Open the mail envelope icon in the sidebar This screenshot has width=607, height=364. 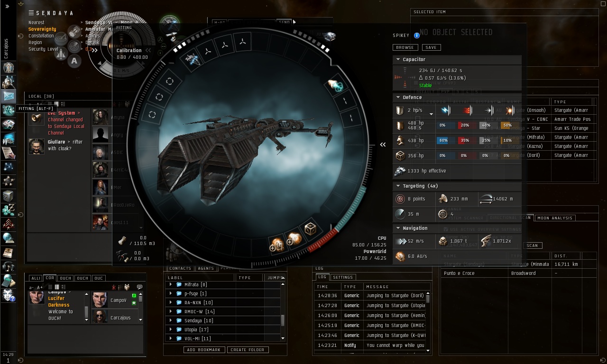pyautogui.click(x=9, y=96)
